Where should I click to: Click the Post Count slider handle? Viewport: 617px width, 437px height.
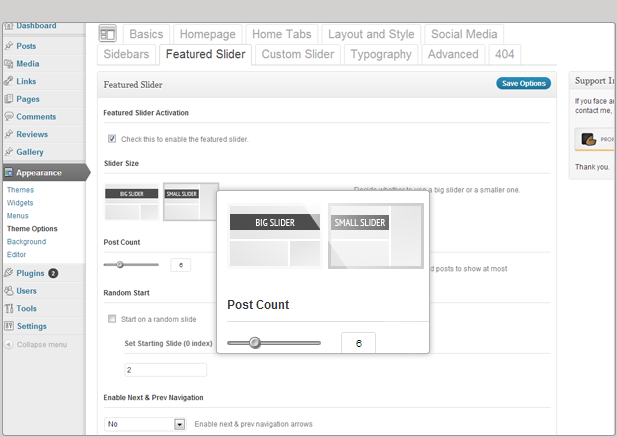point(120,264)
